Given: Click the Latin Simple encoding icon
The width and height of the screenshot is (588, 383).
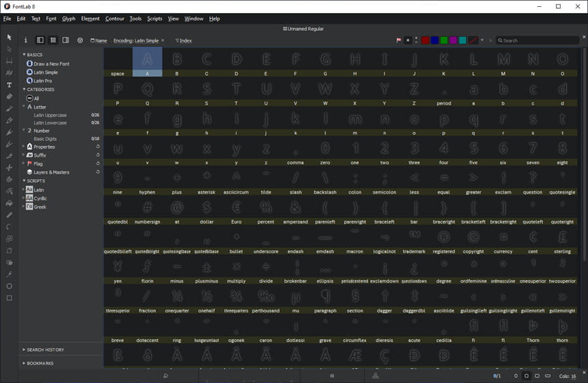Looking at the screenshot, I should [29, 72].
